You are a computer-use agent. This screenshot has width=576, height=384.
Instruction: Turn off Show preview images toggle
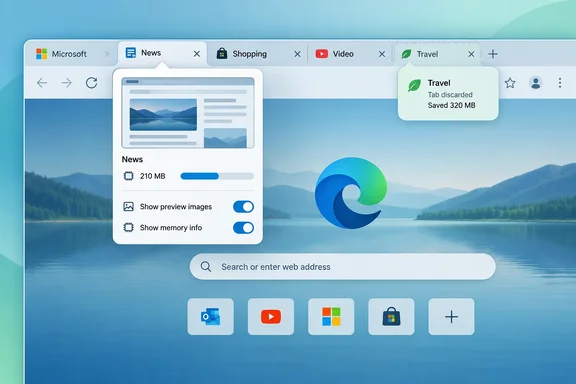tap(243, 207)
